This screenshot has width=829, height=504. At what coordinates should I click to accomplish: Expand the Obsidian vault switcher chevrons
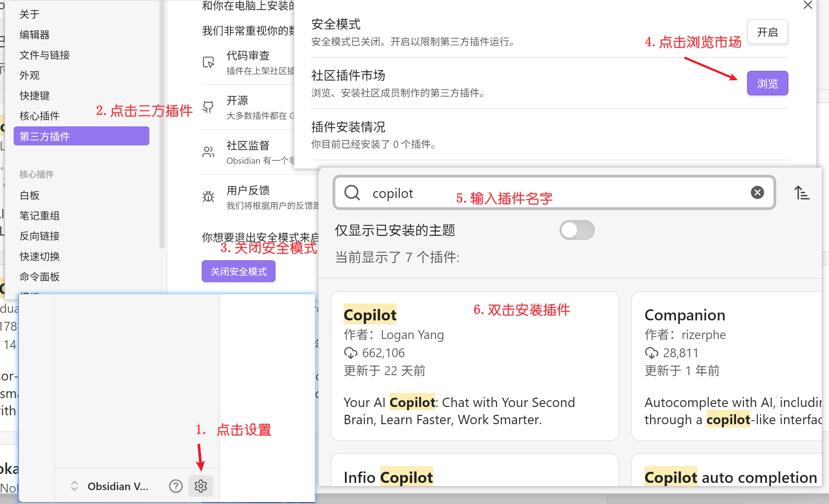74,486
